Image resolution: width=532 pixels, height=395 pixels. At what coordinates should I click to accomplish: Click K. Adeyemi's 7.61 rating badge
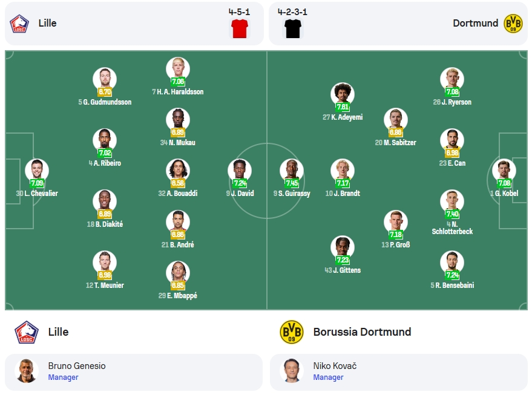pyautogui.click(x=343, y=107)
